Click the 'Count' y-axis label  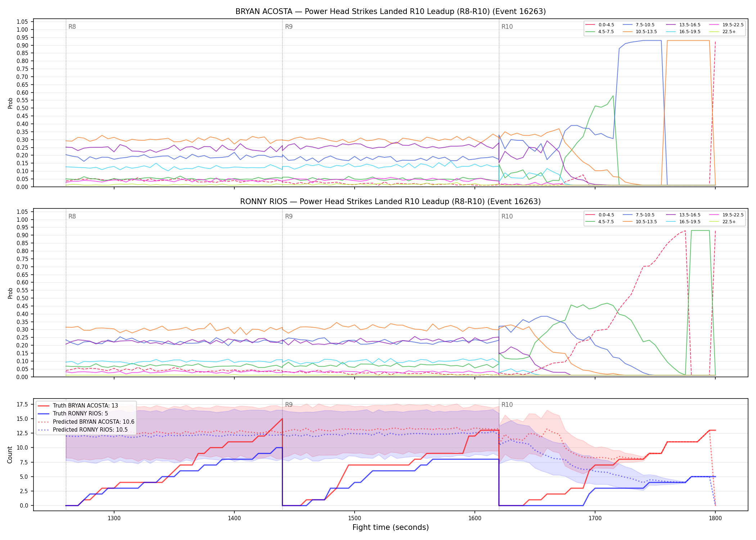tap(10, 455)
